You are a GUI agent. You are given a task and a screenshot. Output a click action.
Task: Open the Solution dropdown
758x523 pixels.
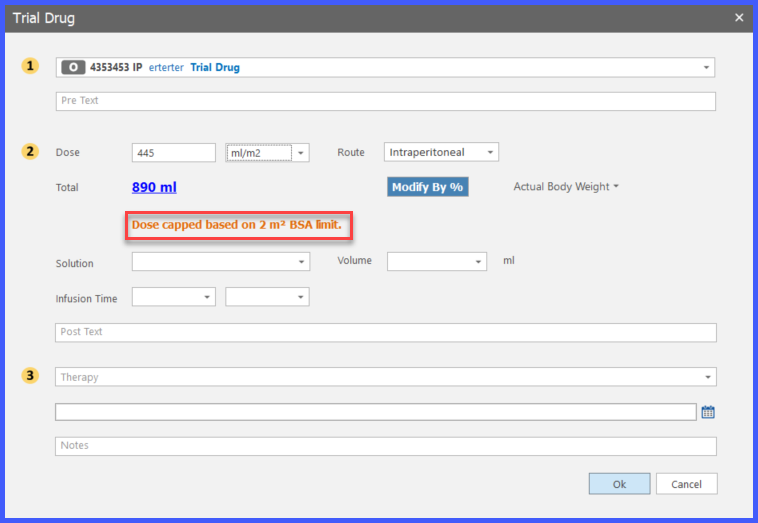(x=221, y=262)
